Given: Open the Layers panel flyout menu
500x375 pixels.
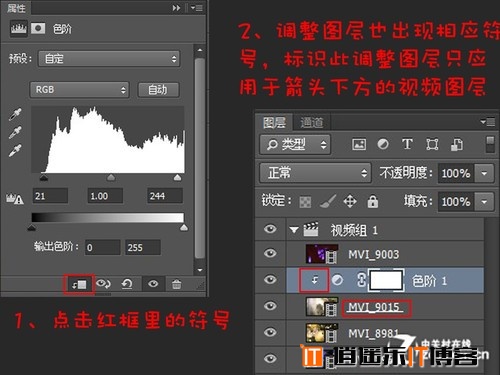Looking at the screenshot, I should [488, 122].
